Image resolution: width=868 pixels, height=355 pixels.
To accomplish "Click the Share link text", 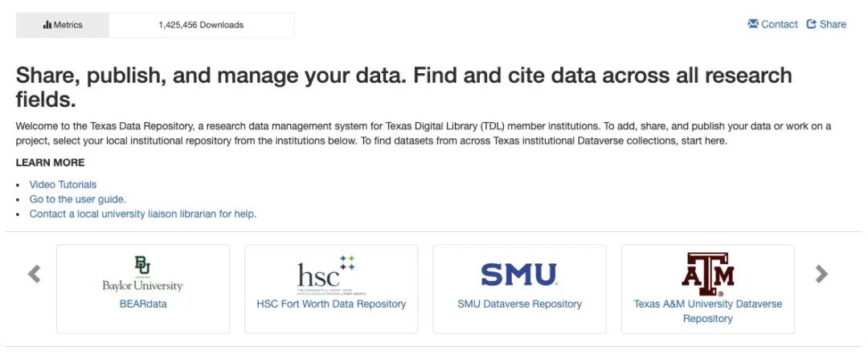I will coord(833,24).
